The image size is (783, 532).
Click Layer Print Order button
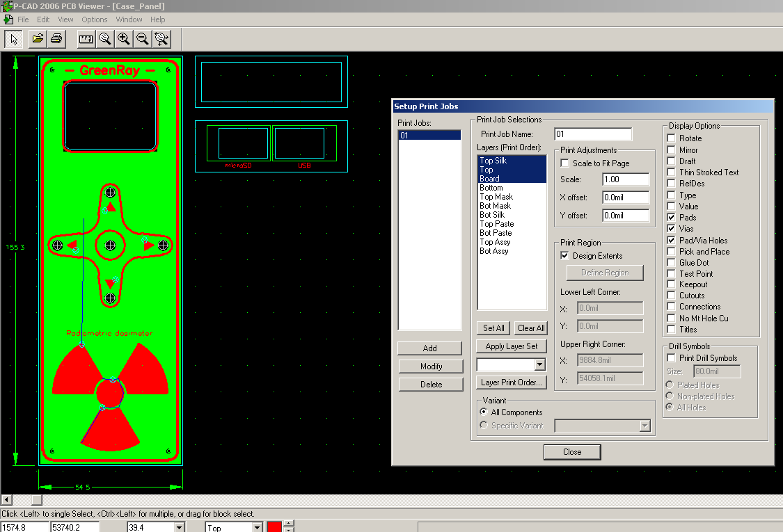tap(512, 382)
